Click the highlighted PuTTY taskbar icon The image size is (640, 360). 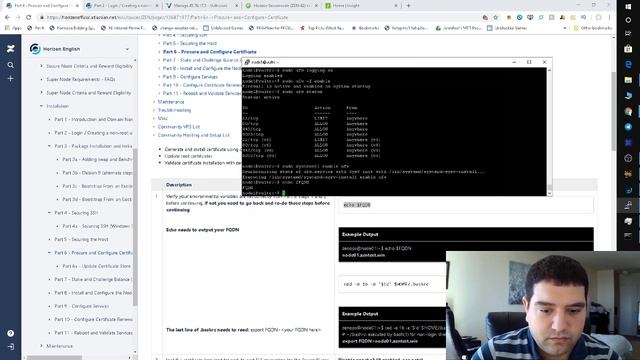(x=628, y=205)
